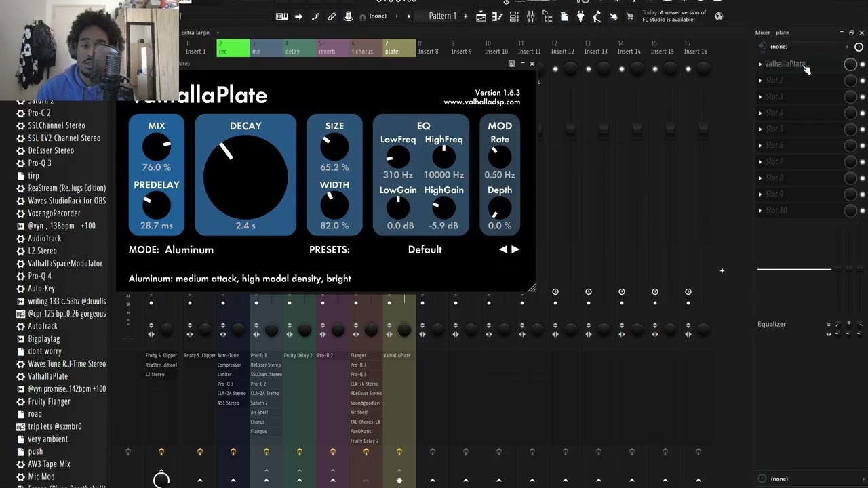Toggle Slot 2 enable LED
868x488 pixels.
coord(863,81)
